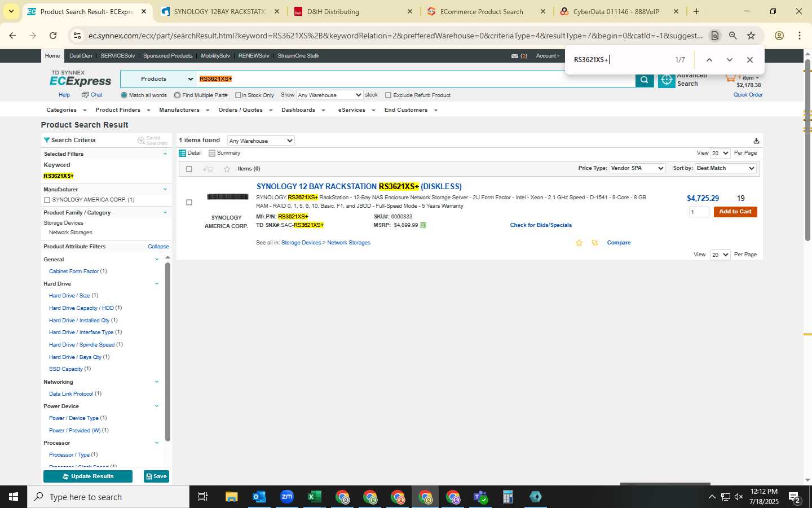812x508 pixels.
Task: Open Excel from taskbar
Action: (x=314, y=497)
